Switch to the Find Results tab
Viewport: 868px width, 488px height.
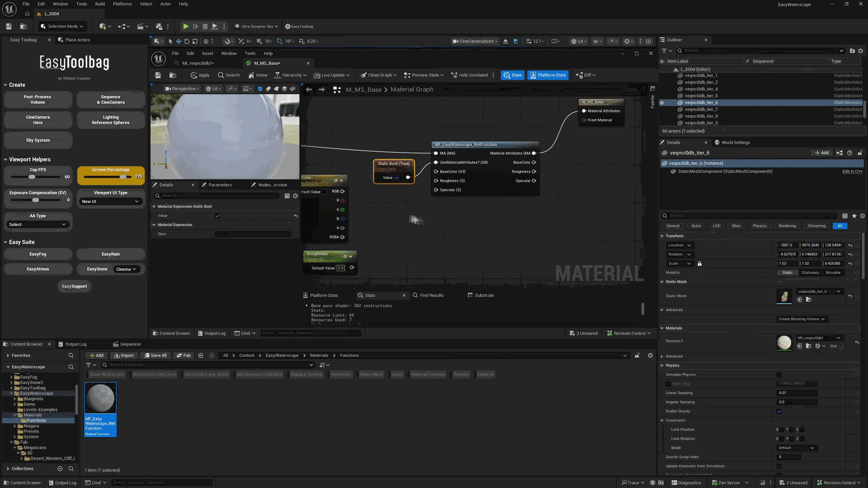click(x=428, y=296)
